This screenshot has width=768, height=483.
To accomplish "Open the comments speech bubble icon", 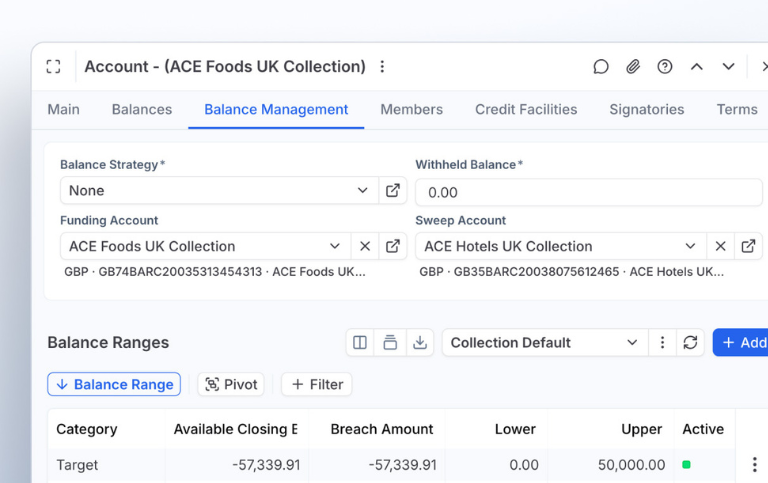I will [x=601, y=67].
